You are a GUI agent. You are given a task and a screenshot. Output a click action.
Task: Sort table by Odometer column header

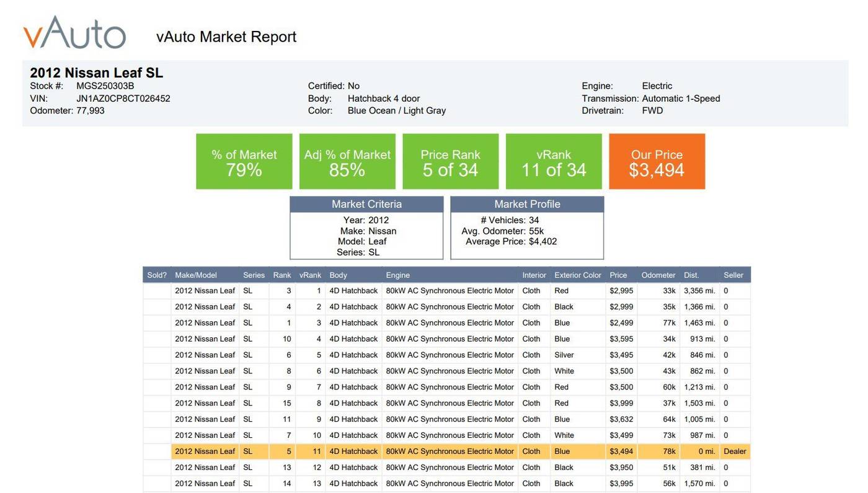(658, 275)
